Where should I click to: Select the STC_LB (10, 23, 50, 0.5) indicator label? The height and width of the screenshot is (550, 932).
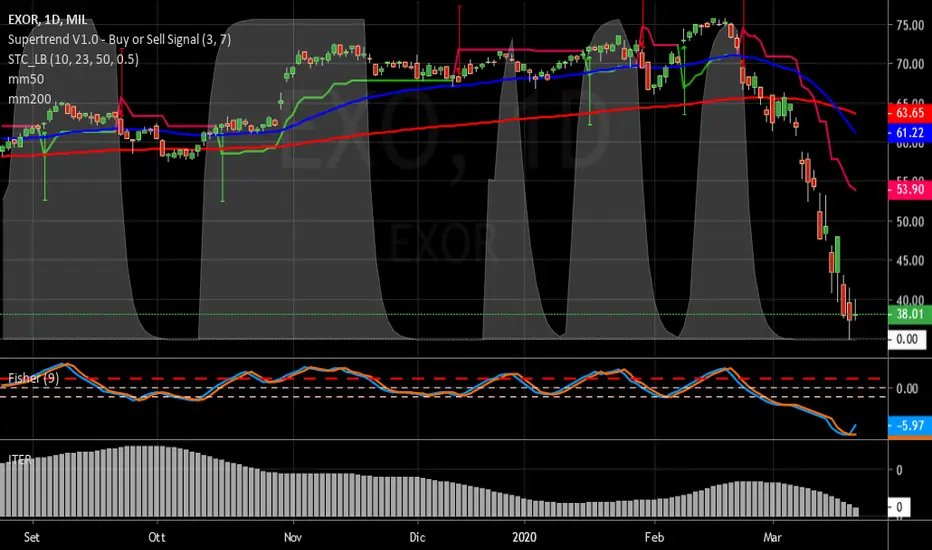[73, 59]
